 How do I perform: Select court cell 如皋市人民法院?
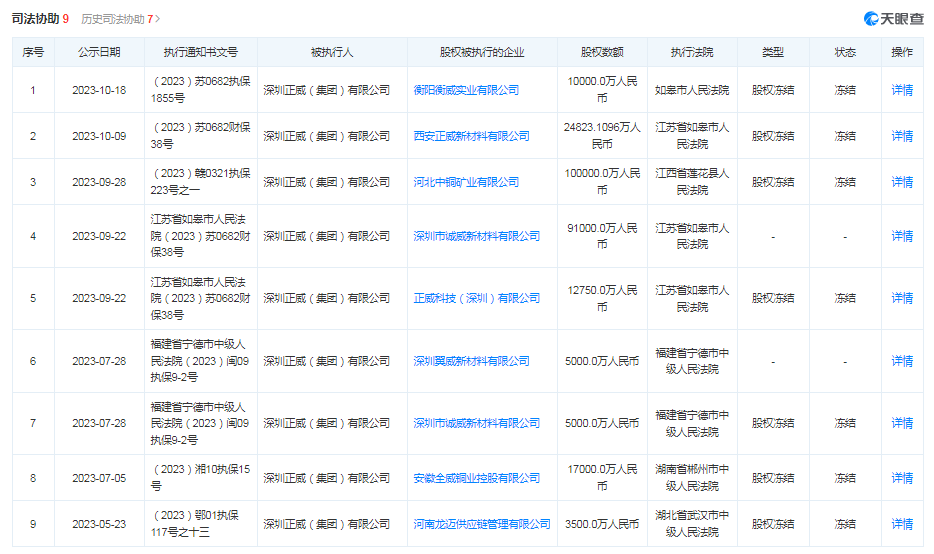click(x=692, y=90)
